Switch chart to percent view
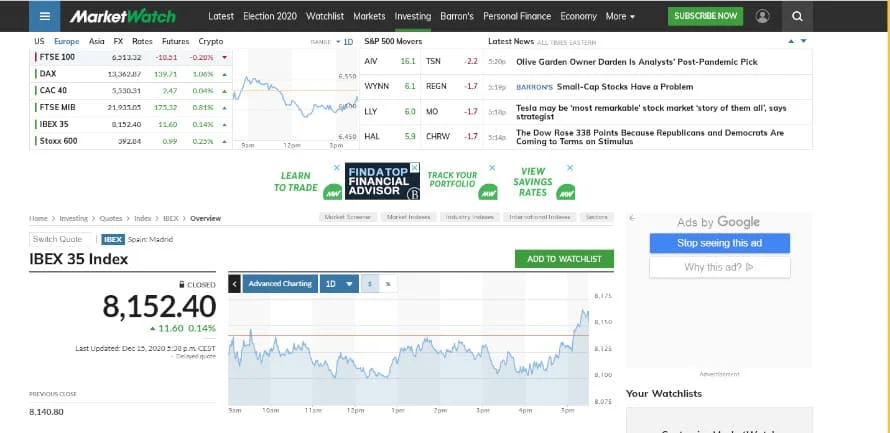Image resolution: width=890 pixels, height=433 pixels. tap(388, 284)
